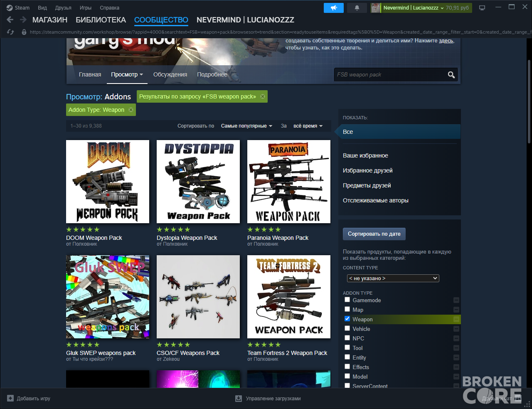Expand the Самые популярные sort dropdown

[246, 126]
